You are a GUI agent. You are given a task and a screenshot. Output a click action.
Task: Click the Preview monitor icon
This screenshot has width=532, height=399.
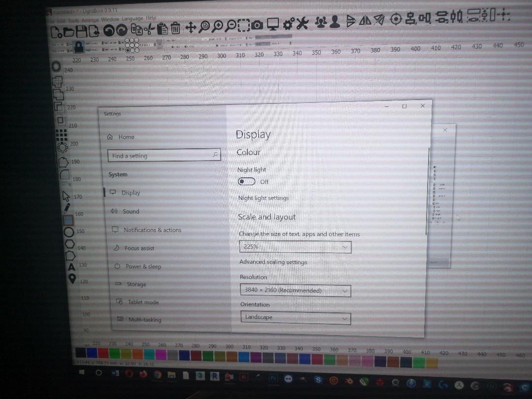pyautogui.click(x=272, y=24)
